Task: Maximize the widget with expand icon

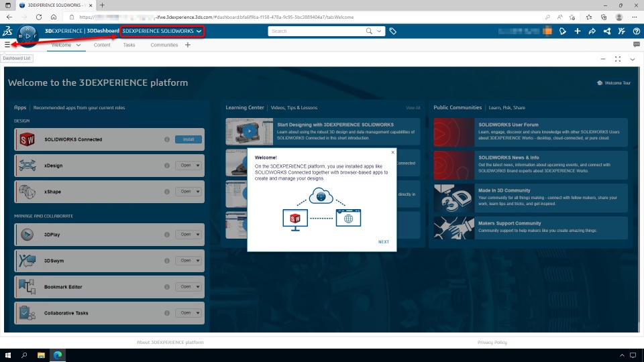Action: click(618, 59)
